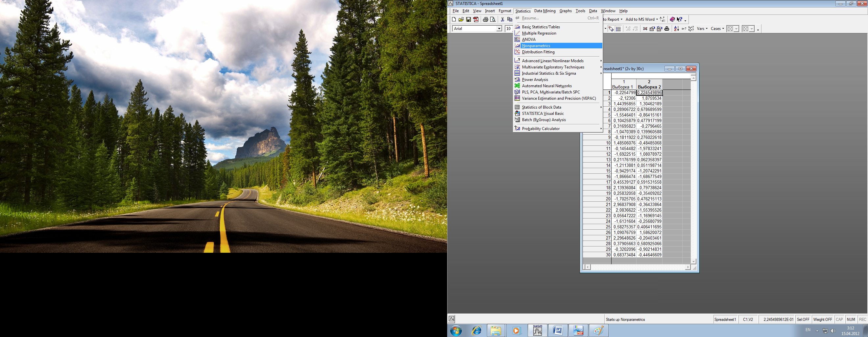Click the x1=? x2=? batch formulas icon
Image resolution: width=868 pixels, height=337 pixels.
tap(691, 29)
